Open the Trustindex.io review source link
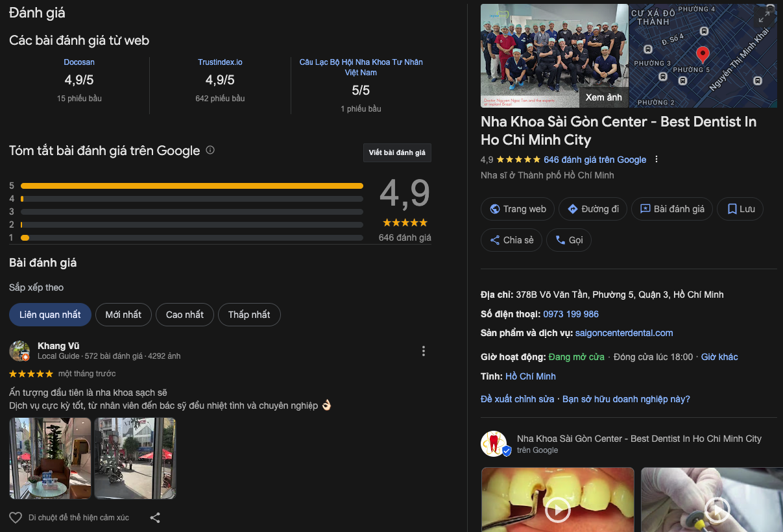The height and width of the screenshot is (532, 783). (220, 62)
